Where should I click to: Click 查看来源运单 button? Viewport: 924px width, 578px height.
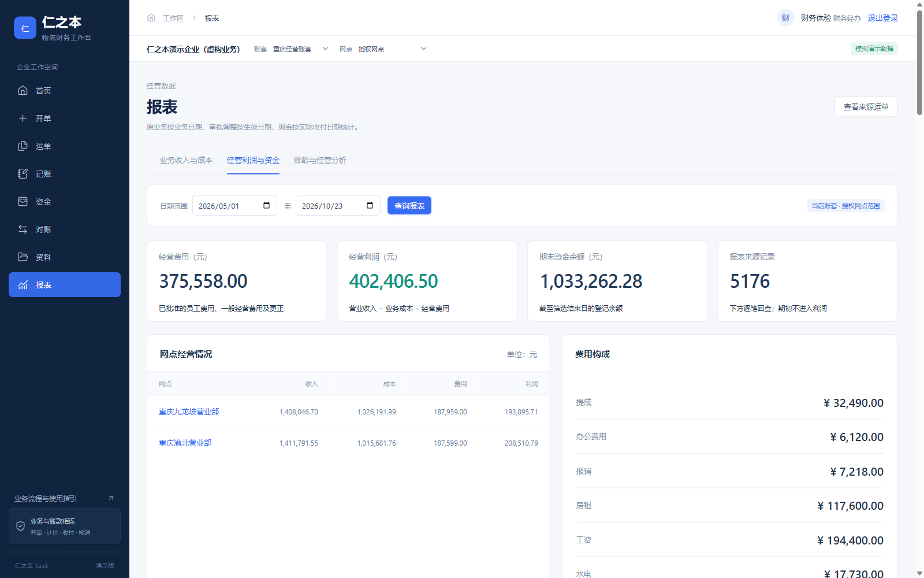[x=866, y=107]
